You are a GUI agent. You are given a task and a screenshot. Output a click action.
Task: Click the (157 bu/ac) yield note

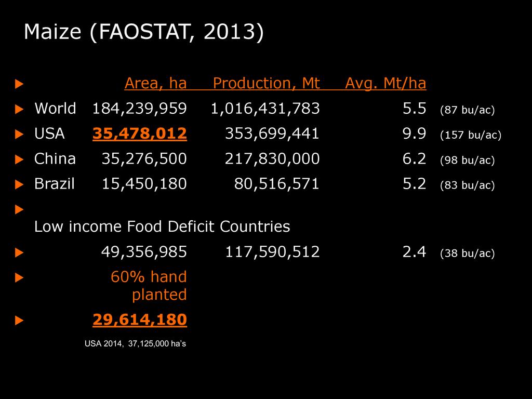(x=470, y=136)
